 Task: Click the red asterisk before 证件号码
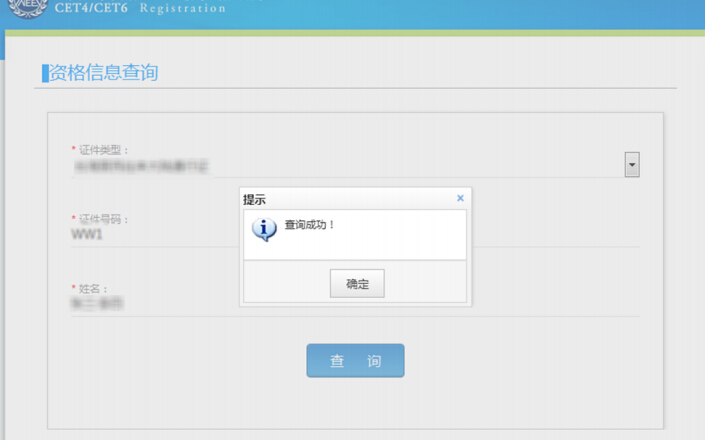tap(73, 219)
